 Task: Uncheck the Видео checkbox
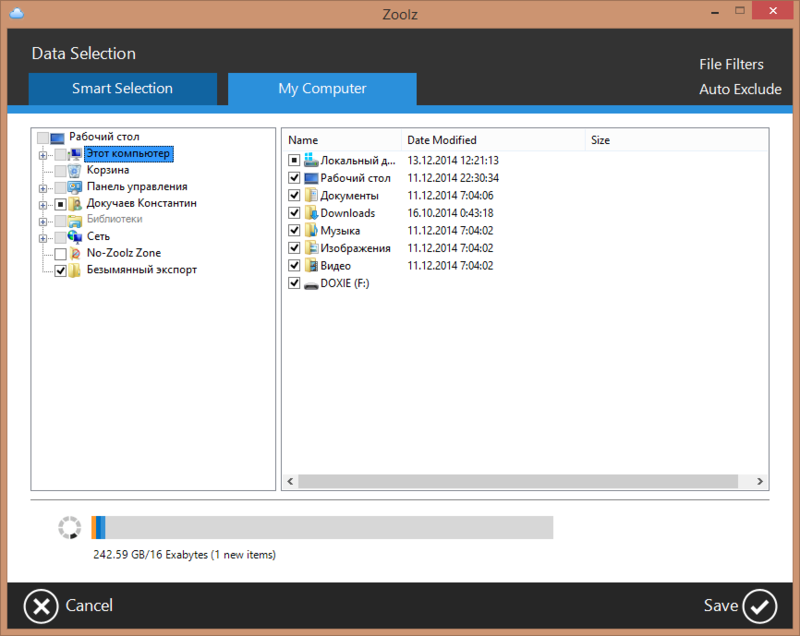pos(294,266)
